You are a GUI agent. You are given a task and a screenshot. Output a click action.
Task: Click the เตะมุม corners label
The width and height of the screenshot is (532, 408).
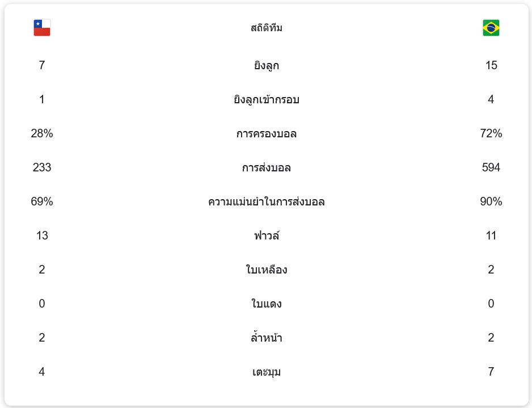266,372
